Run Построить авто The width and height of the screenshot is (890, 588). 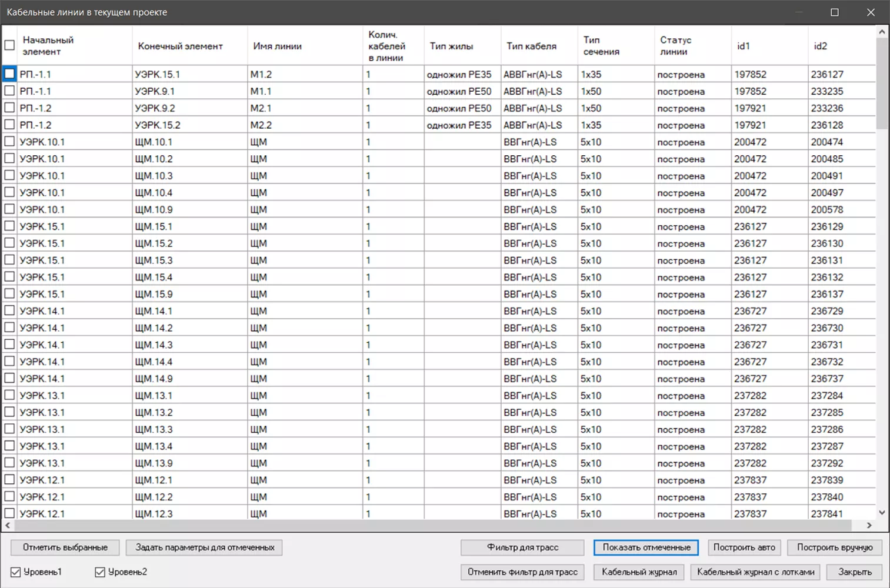coord(744,547)
